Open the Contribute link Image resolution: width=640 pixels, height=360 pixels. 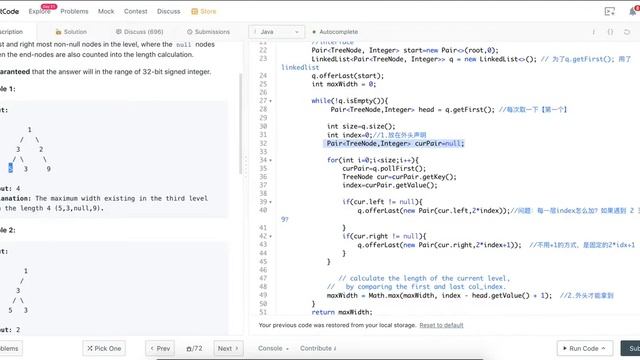click(318, 349)
